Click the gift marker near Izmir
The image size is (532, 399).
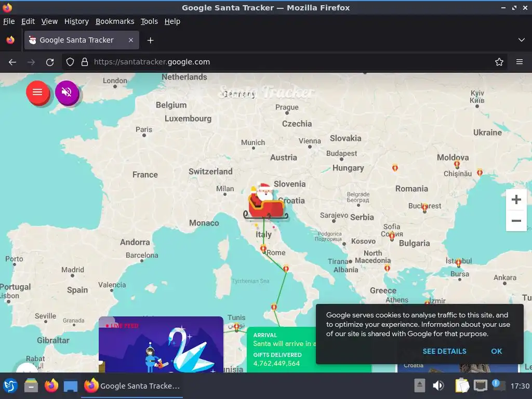pyautogui.click(x=427, y=302)
